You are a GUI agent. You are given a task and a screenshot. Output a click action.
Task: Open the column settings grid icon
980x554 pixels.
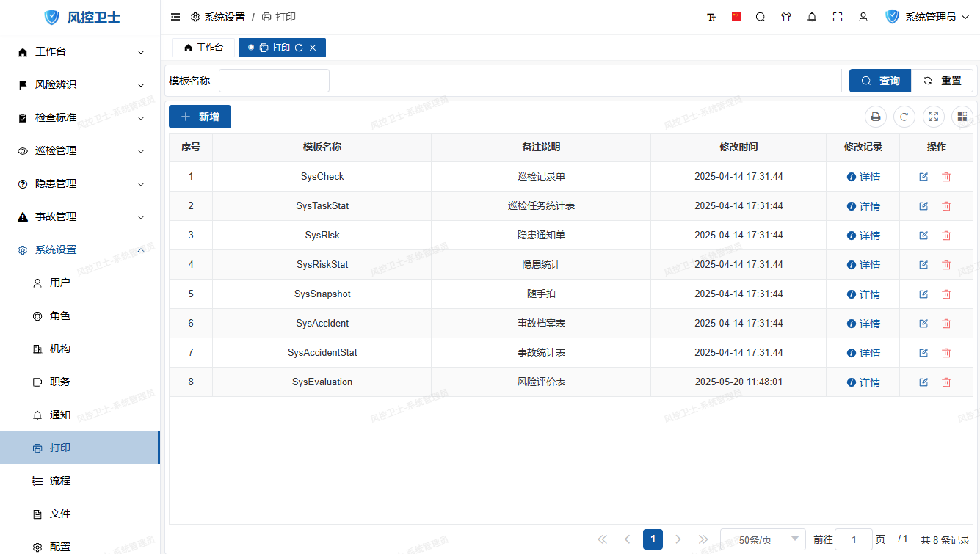pos(962,117)
